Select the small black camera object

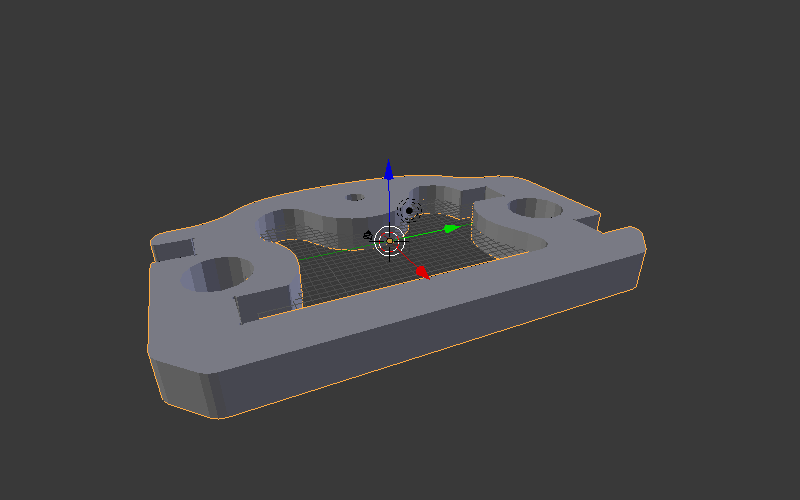[x=367, y=237]
